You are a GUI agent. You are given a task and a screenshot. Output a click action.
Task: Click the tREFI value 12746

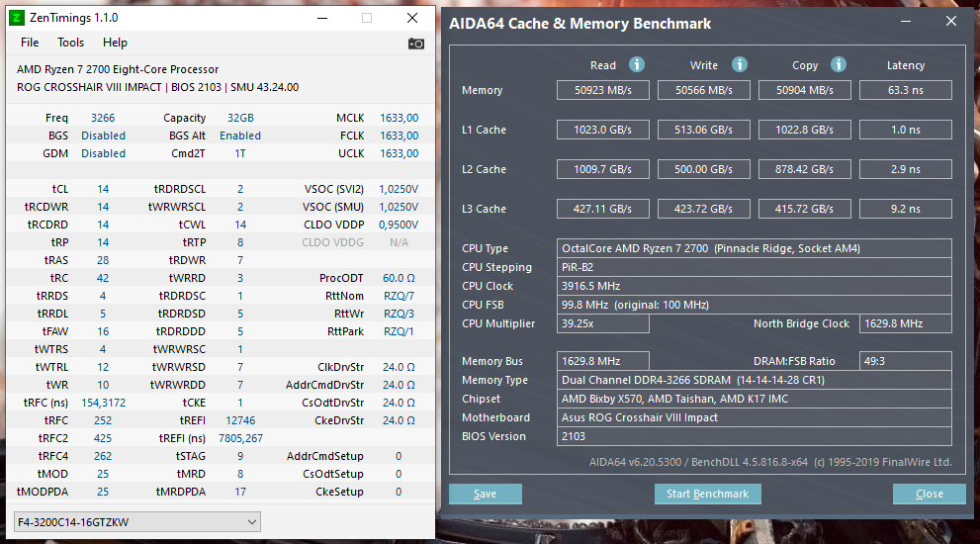coord(240,420)
